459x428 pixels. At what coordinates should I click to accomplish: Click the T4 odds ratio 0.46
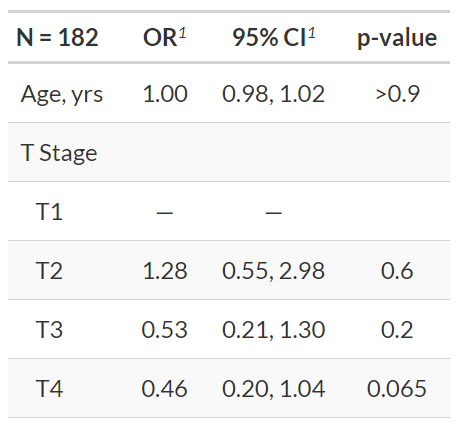point(164,389)
